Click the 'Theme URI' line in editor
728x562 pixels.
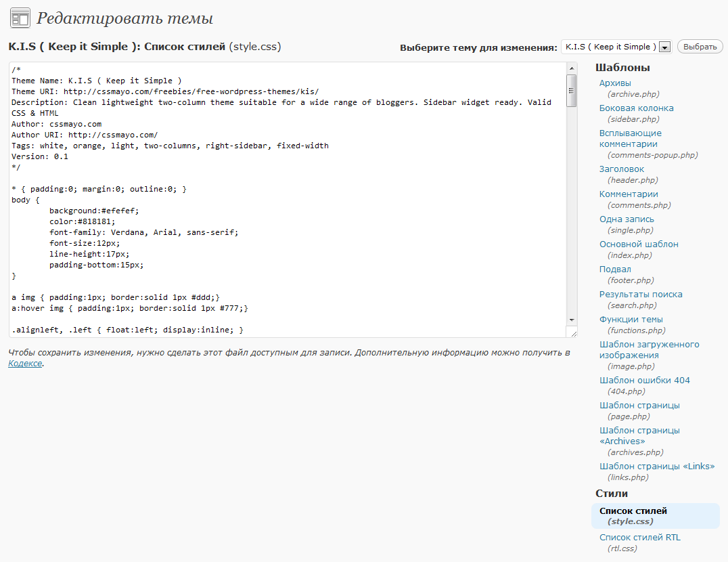[165, 91]
